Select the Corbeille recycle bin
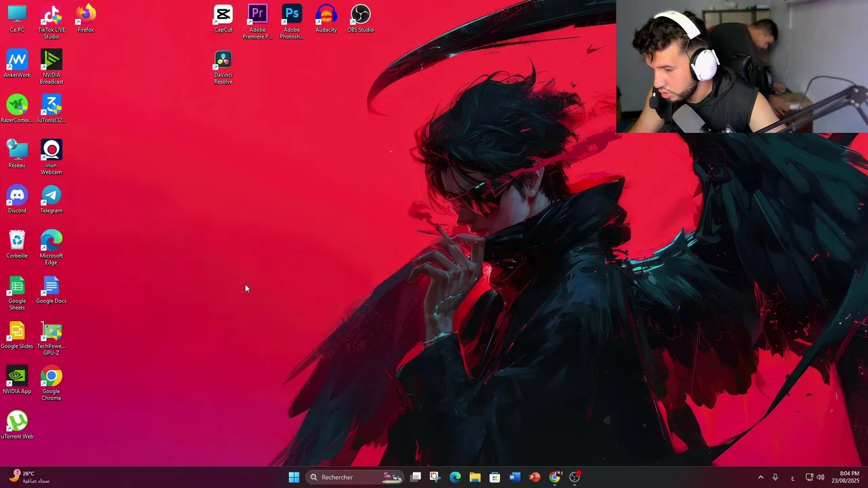The width and height of the screenshot is (868, 488). click(17, 244)
